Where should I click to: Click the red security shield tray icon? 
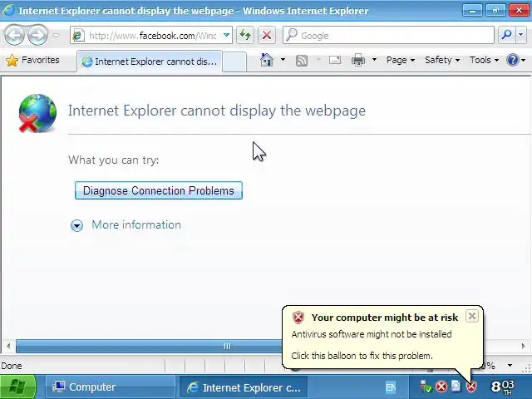point(471,387)
